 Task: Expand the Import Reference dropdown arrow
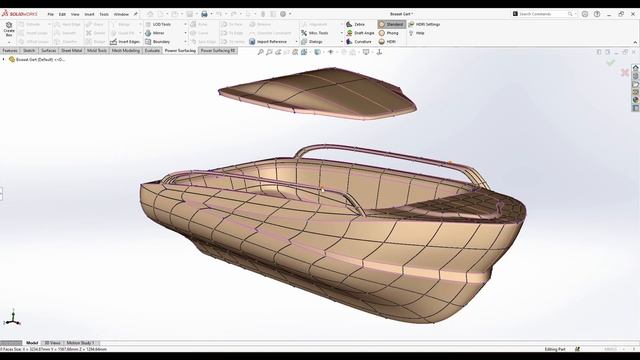click(296, 42)
